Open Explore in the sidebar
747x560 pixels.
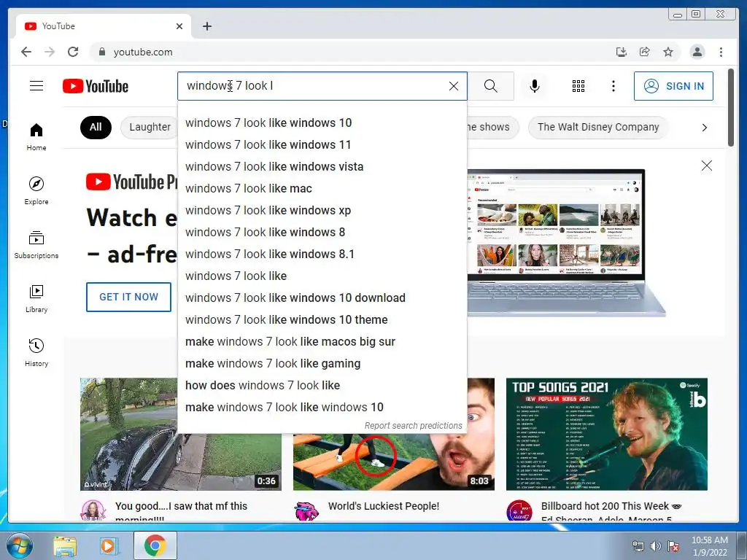[36, 190]
